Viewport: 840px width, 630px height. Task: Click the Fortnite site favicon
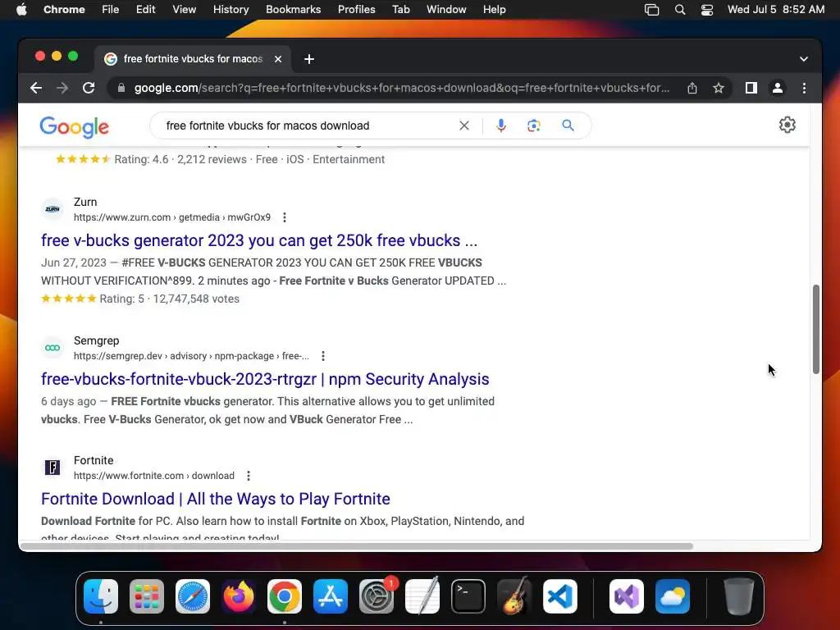52,467
